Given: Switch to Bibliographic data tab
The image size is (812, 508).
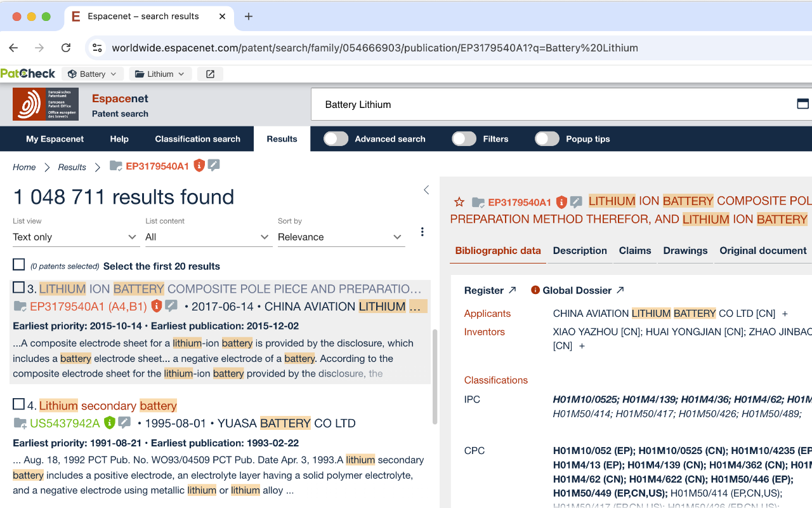Looking at the screenshot, I should (x=498, y=251).
